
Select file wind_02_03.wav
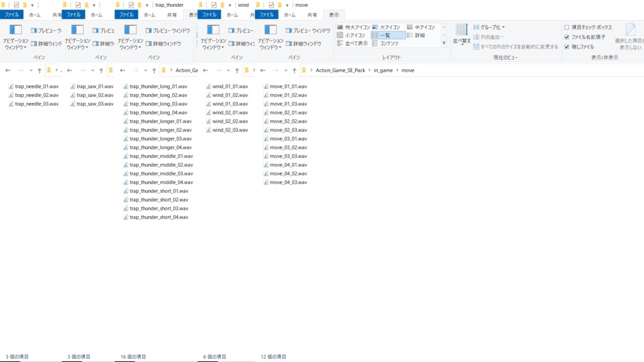point(227,129)
